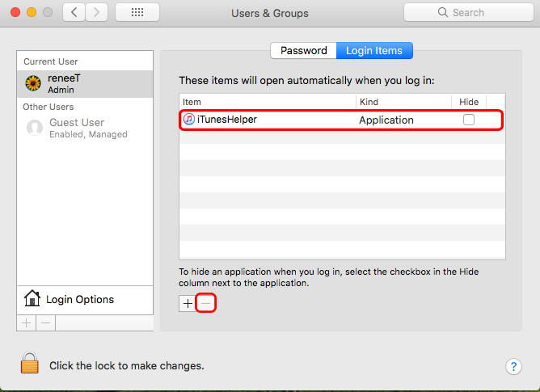Select the Login Items tab
The height and width of the screenshot is (392, 540).
374,50
